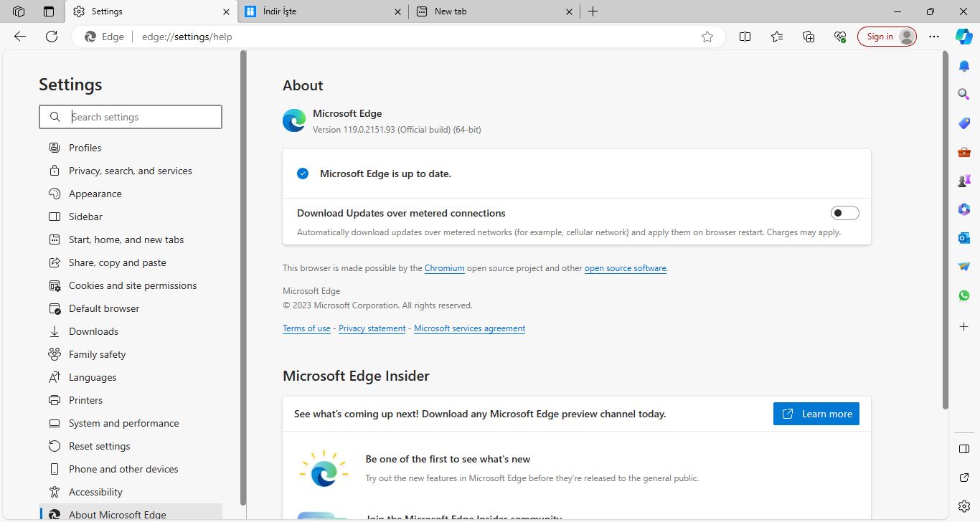Click the Search settings field
Viewport: 980px width, 522px height.
[x=131, y=117]
